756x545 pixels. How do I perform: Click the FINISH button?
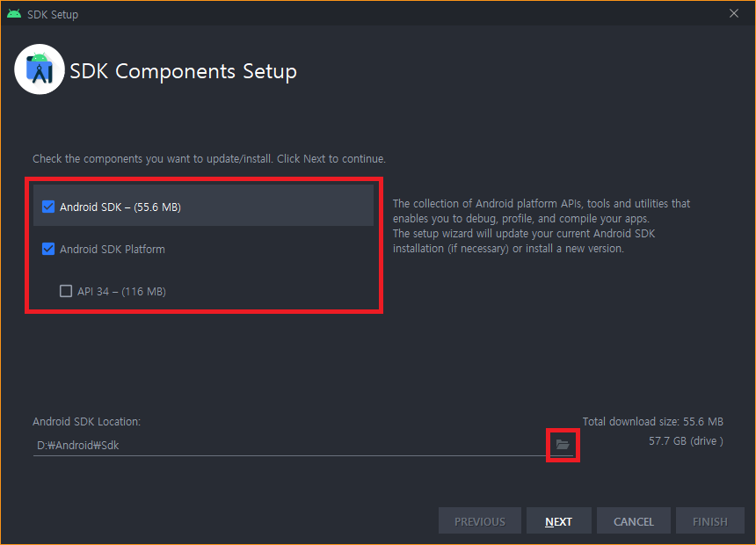[x=709, y=521]
